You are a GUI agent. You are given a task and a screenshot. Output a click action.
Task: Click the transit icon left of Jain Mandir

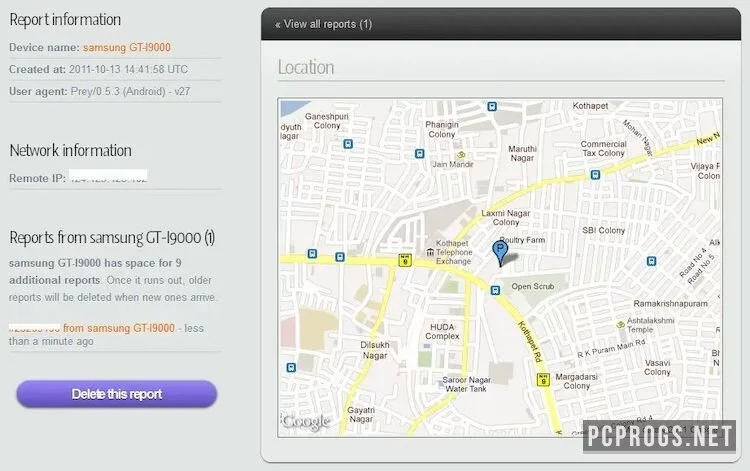[x=419, y=153]
